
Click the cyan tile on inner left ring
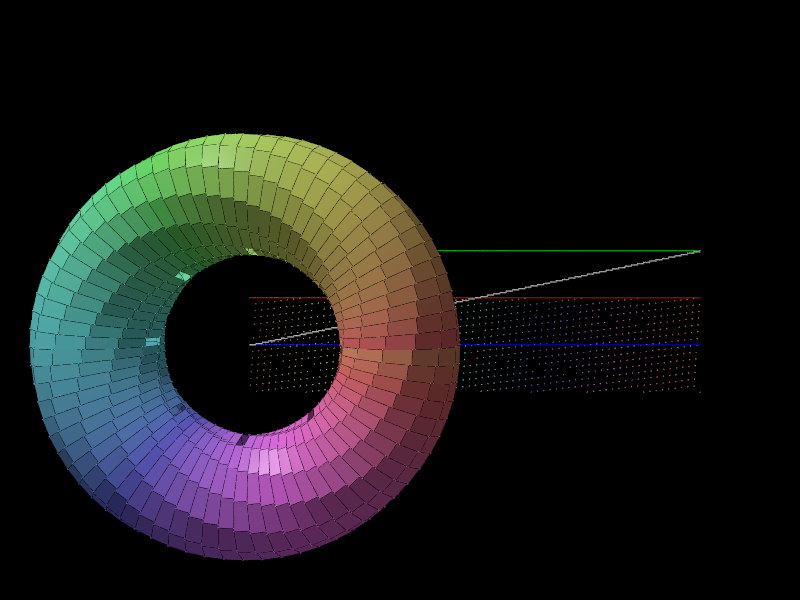(x=152, y=342)
